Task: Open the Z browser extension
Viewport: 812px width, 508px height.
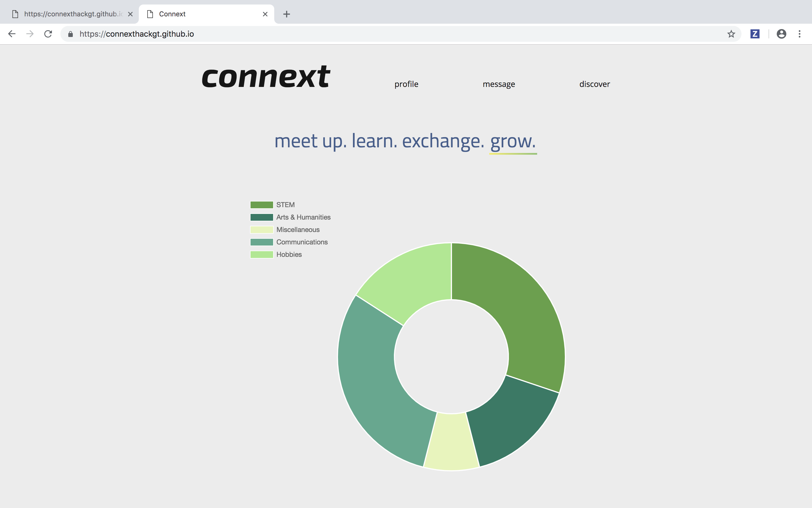Action: (x=754, y=34)
